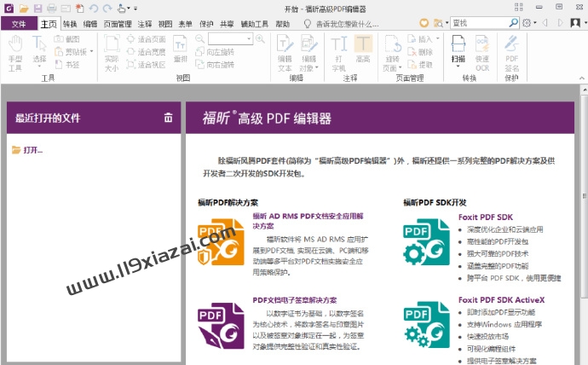Click Fit Width (适合宽度)
This screenshot has height=365, width=588.
pos(146,52)
